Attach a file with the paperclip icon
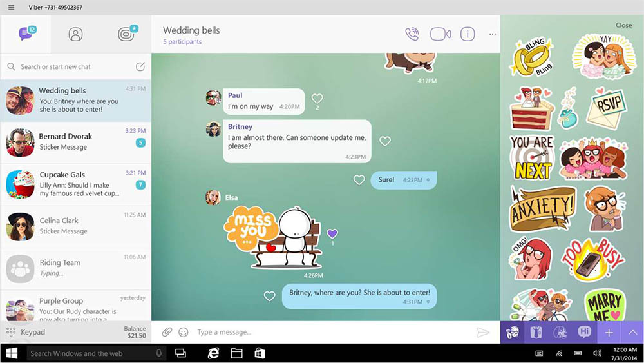The width and height of the screenshot is (644, 363). tap(166, 332)
